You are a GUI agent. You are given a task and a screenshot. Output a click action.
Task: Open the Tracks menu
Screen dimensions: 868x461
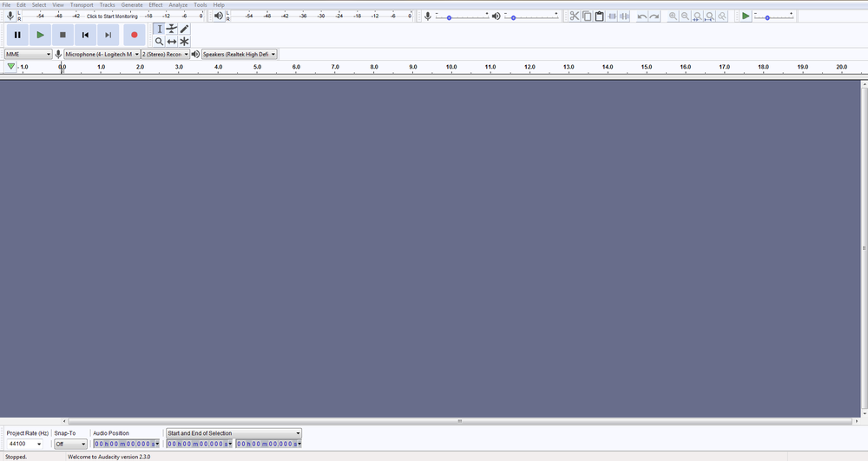pos(108,4)
